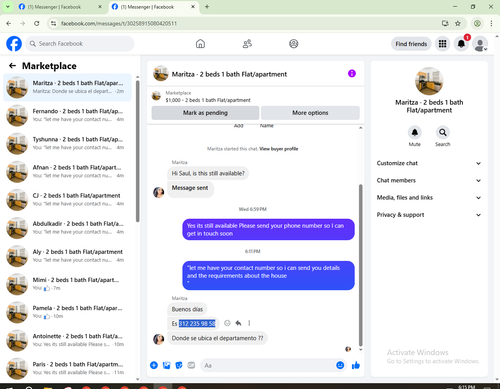
Task: Click the attach photo icon in composer
Action: (x=166, y=365)
